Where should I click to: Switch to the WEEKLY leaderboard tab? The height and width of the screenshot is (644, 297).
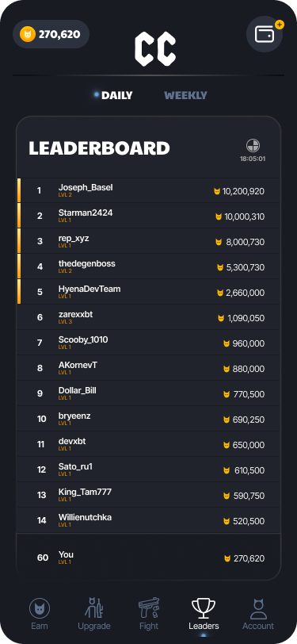click(185, 95)
